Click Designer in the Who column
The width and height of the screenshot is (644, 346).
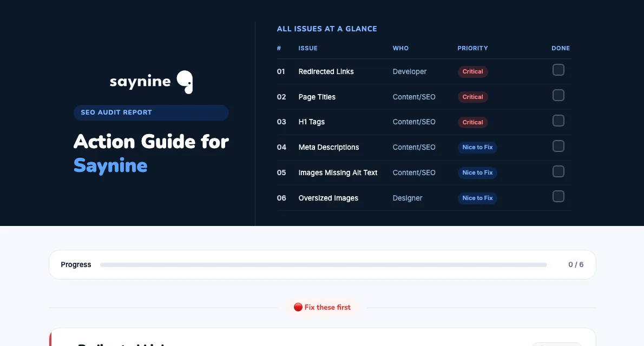pos(408,198)
